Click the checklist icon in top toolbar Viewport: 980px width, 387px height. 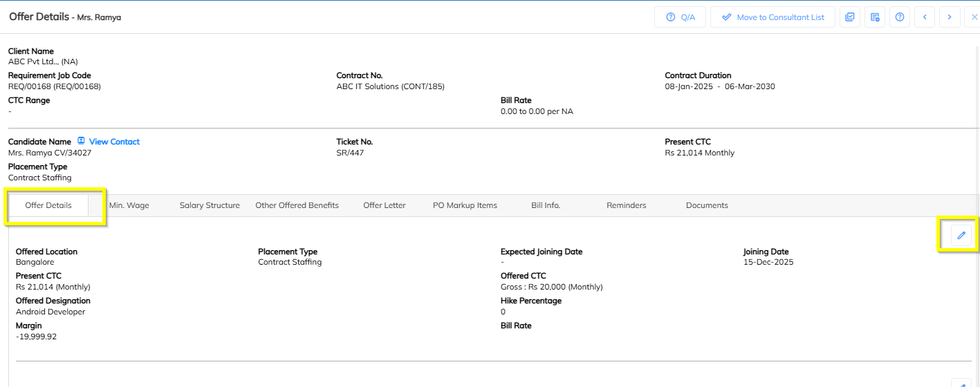pyautogui.click(x=850, y=17)
